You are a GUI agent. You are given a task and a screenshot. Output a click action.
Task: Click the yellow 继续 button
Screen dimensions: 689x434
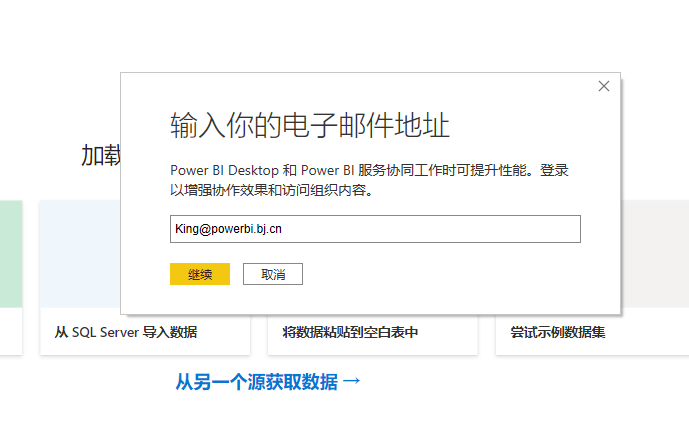[x=200, y=274]
